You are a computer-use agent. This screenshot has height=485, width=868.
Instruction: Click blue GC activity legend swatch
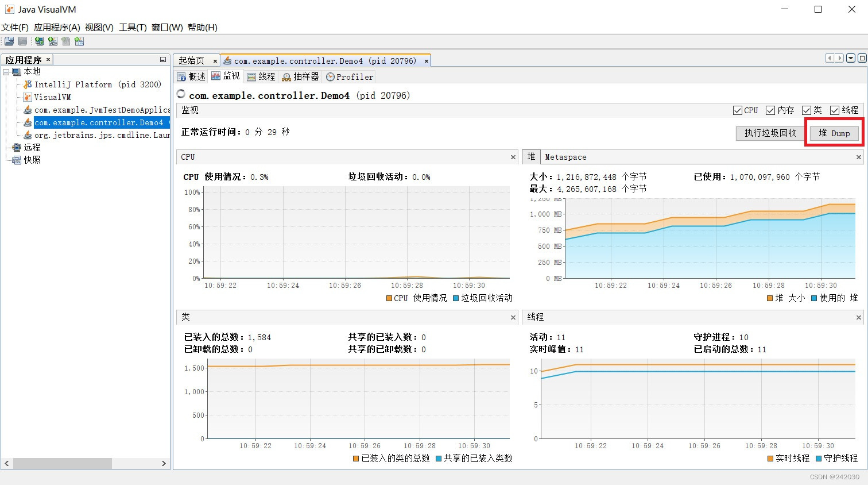point(456,298)
